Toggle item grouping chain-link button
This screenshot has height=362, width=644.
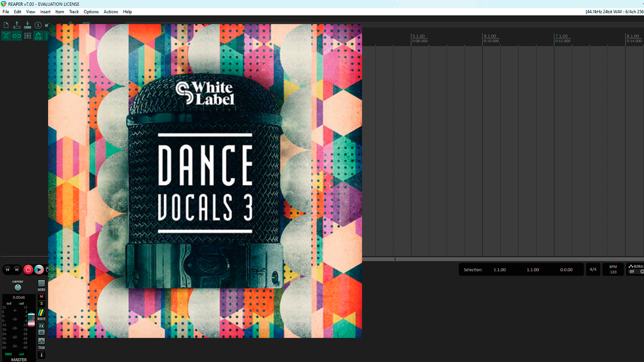[17, 36]
